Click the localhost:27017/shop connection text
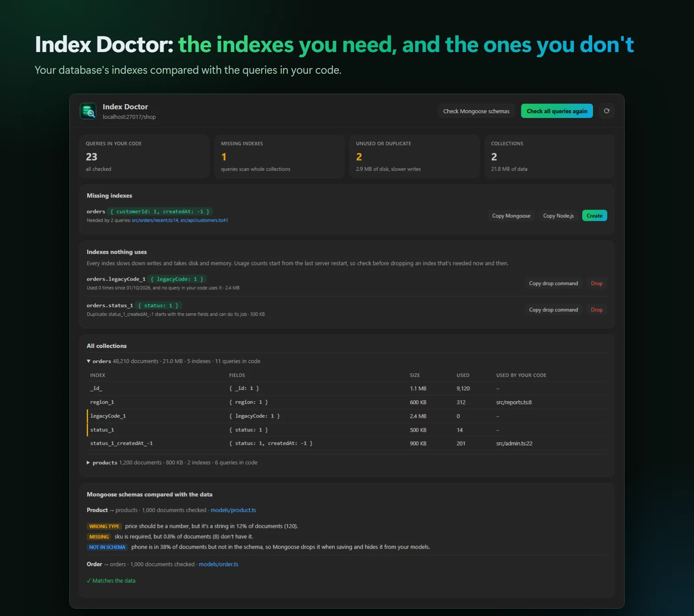The image size is (694, 616). pyautogui.click(x=129, y=117)
